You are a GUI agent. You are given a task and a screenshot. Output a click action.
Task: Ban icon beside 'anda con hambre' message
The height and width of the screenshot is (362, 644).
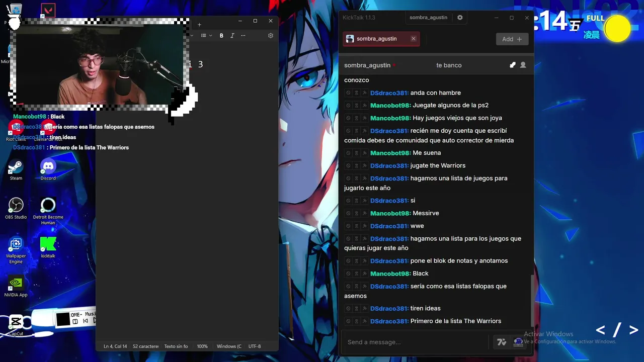[x=348, y=93]
